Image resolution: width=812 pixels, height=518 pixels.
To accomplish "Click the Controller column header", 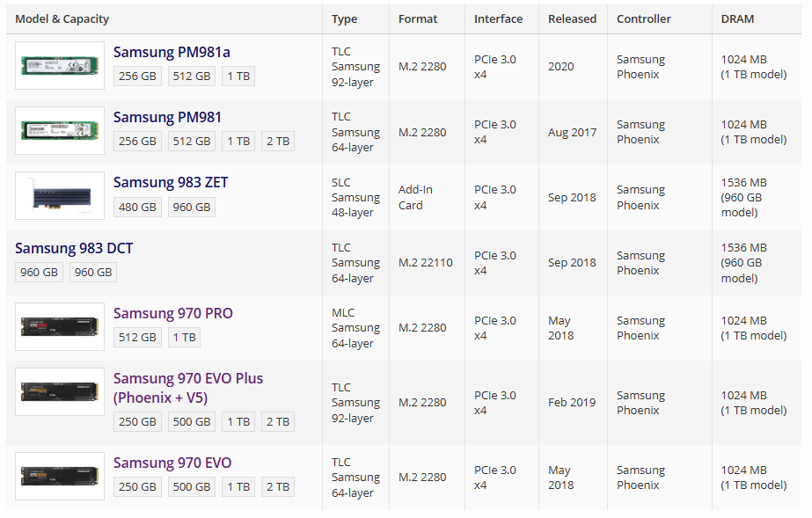I will click(x=644, y=18).
